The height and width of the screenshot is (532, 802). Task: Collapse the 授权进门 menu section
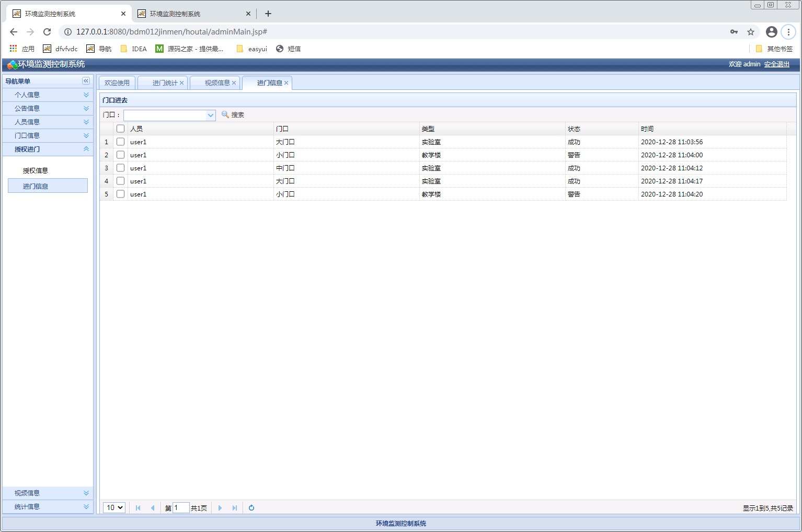[x=48, y=149]
